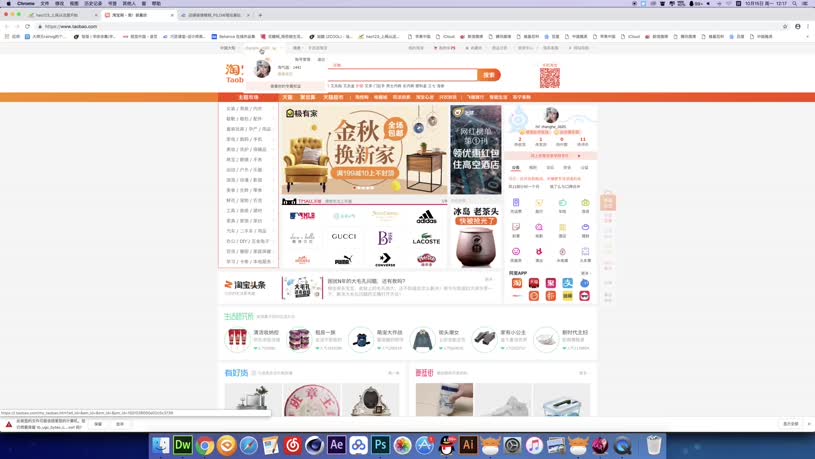Open Photos app in the Dock
Screen dimensions: 815x459
pos(402,445)
